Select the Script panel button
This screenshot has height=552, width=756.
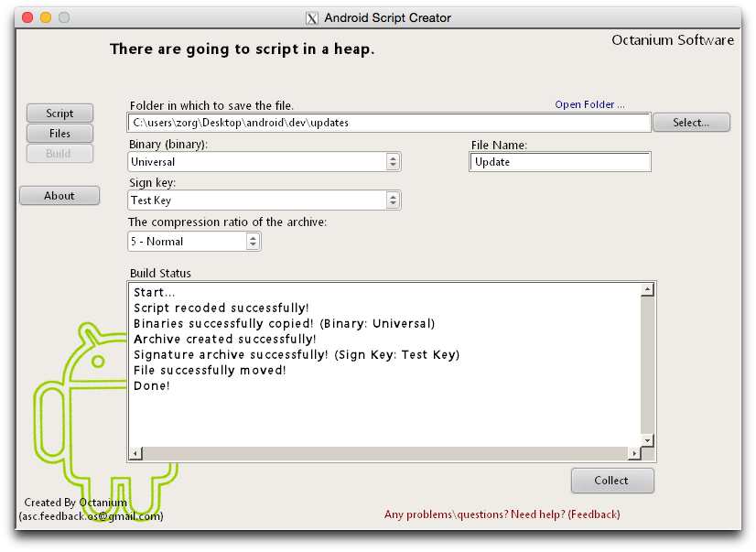(59, 113)
